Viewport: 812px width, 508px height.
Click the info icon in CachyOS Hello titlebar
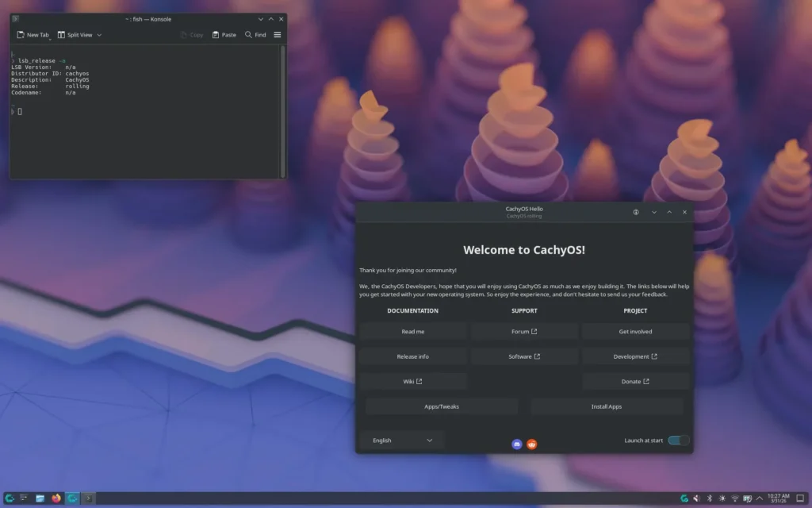pos(635,212)
